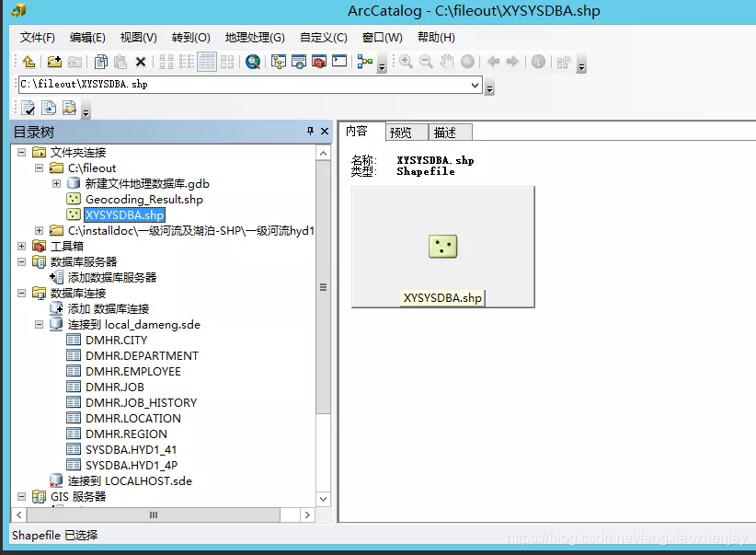The width and height of the screenshot is (756, 555).
Task: Click the Connect To Folder icon
Action: tap(54, 62)
